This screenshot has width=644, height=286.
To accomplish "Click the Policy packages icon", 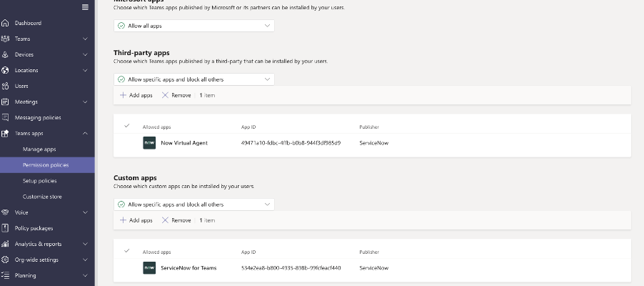I will tap(5, 228).
